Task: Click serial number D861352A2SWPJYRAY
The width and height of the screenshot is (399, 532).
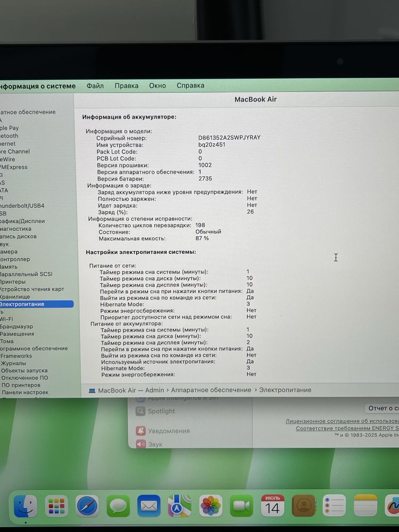Action: click(x=229, y=137)
